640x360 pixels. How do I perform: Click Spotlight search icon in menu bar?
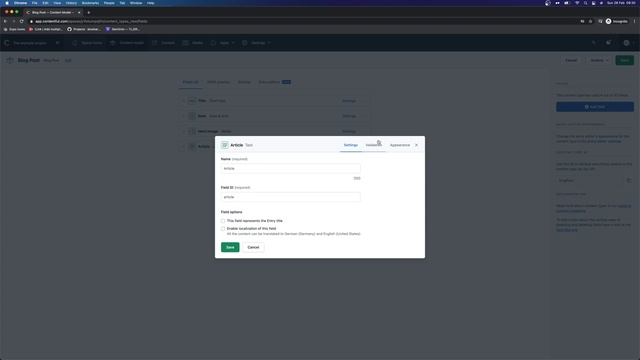(586, 3)
